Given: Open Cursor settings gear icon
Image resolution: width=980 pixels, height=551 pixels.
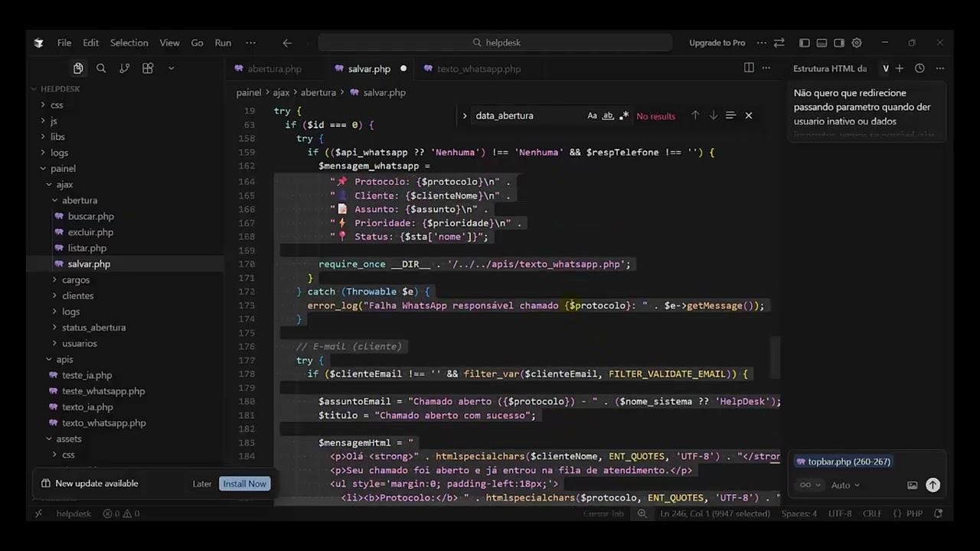Looking at the screenshot, I should click(x=857, y=43).
